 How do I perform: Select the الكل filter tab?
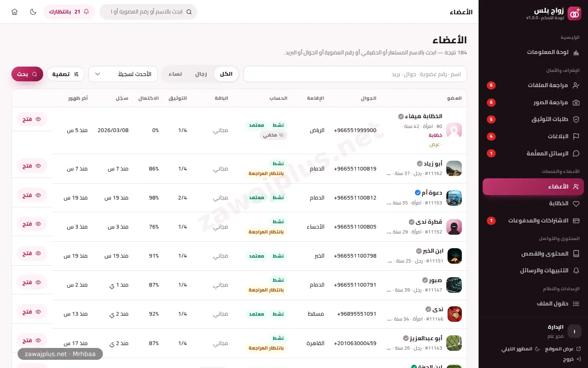(x=226, y=74)
